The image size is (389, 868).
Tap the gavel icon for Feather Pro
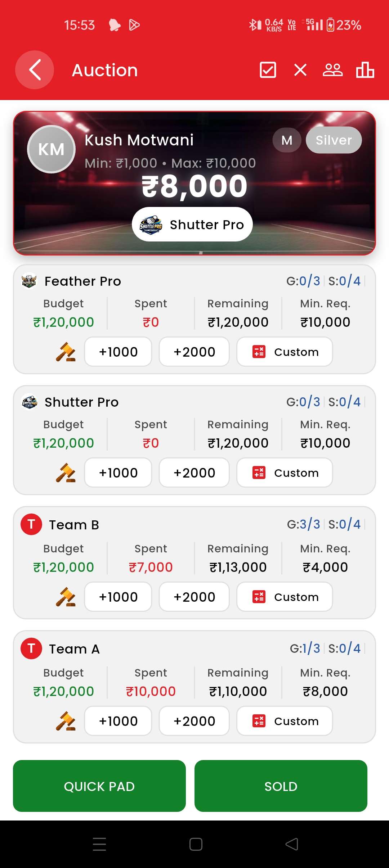[x=66, y=352]
